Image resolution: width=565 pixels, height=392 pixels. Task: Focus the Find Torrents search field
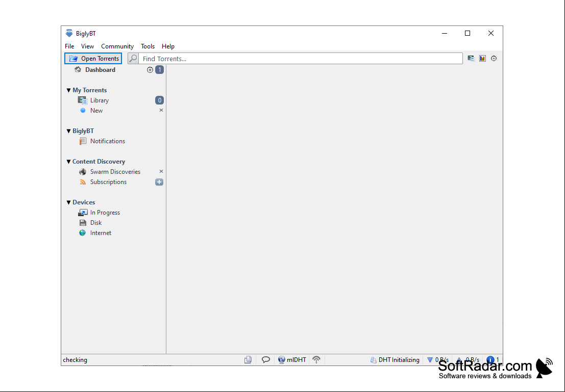301,59
